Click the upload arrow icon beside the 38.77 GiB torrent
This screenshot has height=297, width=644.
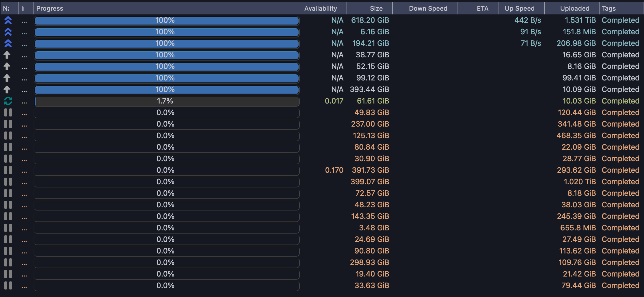point(8,55)
